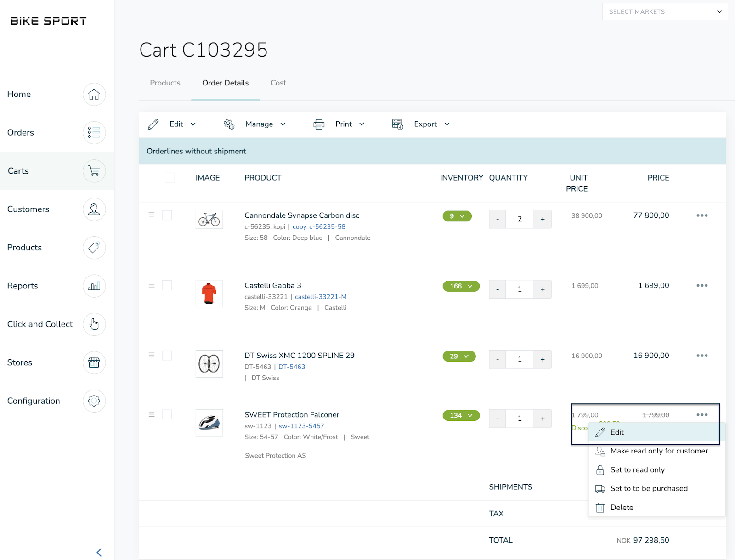The width and height of the screenshot is (735, 560).
Task: Check the Castelli Gabba 3 row checkbox
Action: pyautogui.click(x=167, y=285)
